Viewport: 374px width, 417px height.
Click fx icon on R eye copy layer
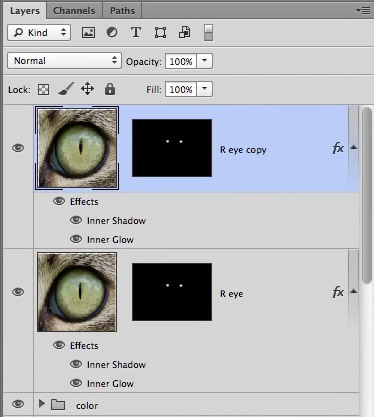pyautogui.click(x=338, y=148)
